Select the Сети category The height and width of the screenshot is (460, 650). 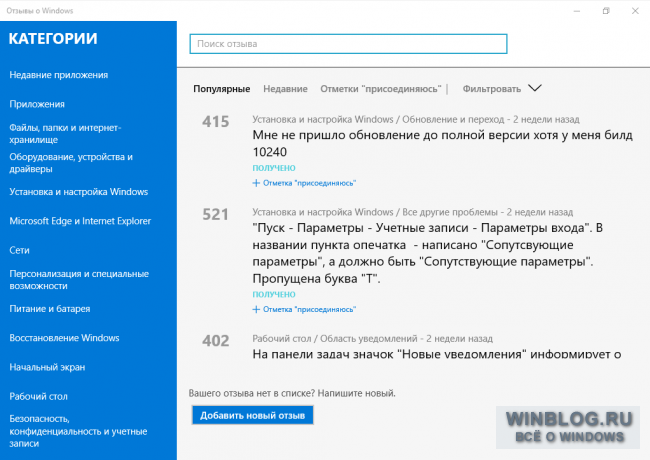point(19,250)
